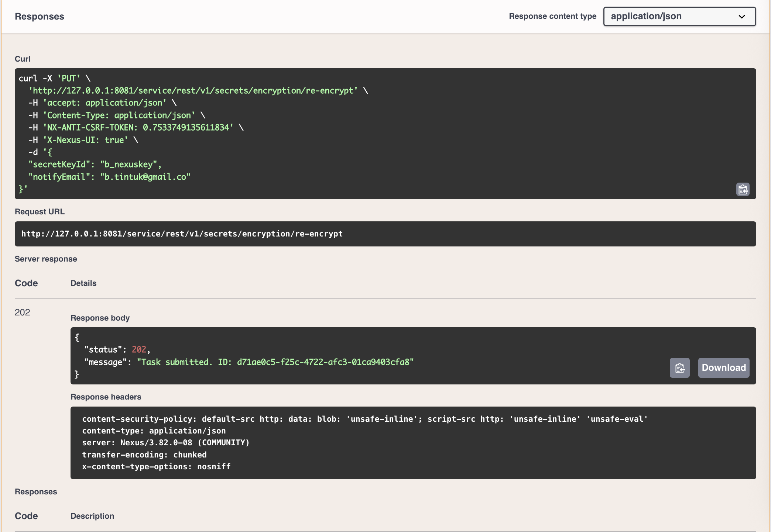Click the Description column header

point(92,516)
